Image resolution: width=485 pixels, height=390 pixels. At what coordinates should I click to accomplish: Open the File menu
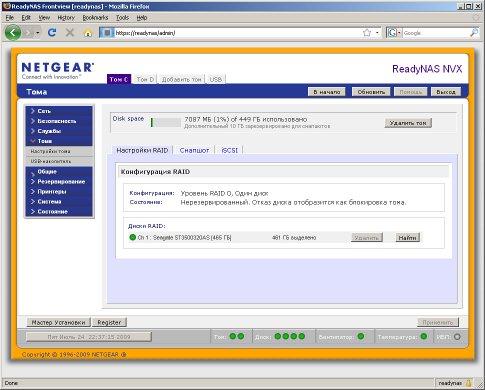10,18
